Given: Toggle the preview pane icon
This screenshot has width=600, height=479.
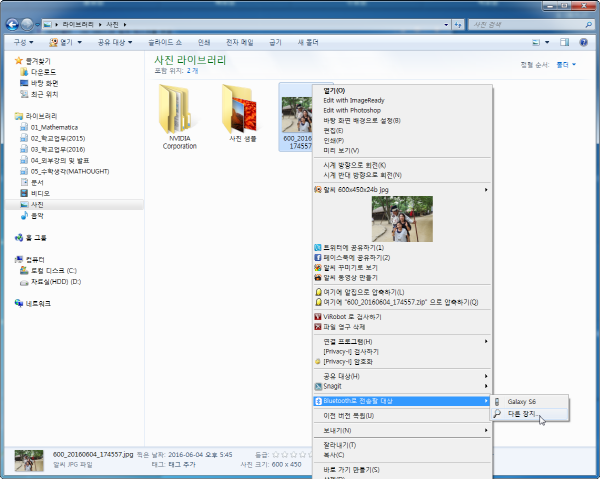Looking at the screenshot, I should click(564, 42).
